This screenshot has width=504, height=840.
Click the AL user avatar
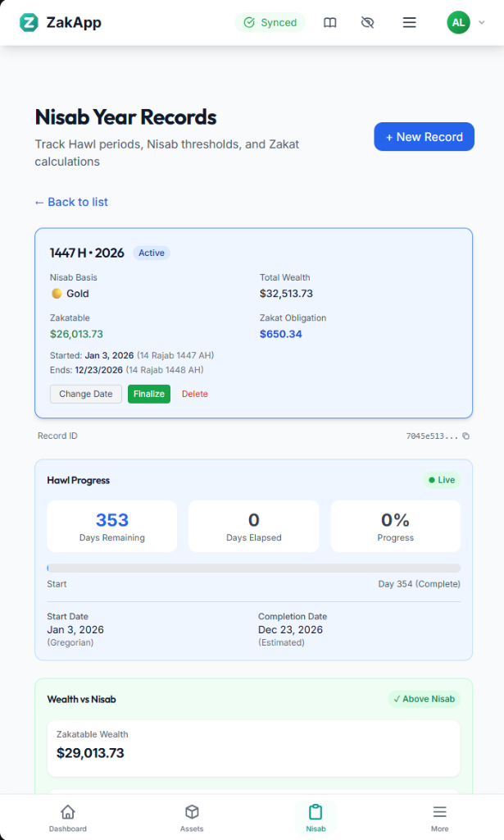(458, 23)
